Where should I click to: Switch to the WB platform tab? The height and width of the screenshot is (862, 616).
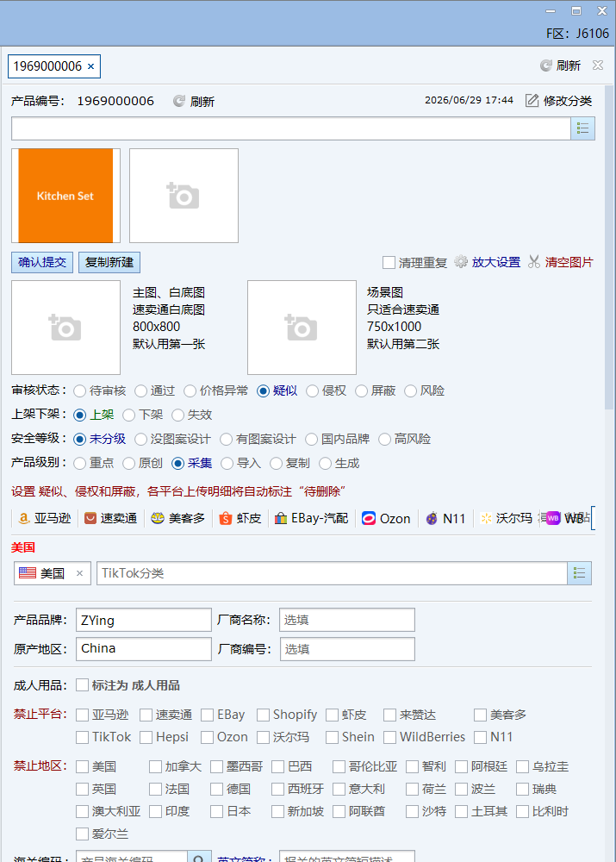coord(565,518)
